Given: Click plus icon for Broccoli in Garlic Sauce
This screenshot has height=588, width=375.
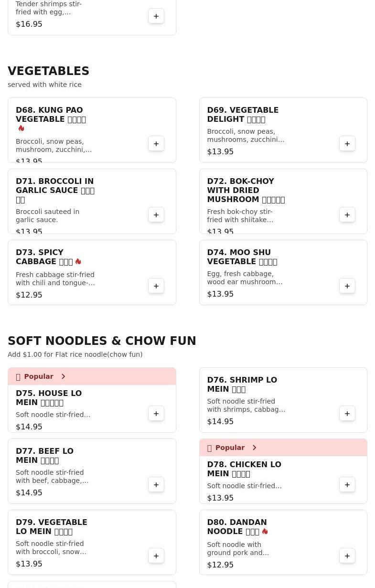Looking at the screenshot, I should point(156,215).
